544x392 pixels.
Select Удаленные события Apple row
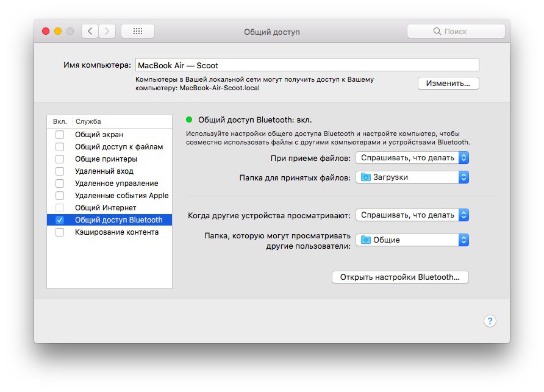click(109, 195)
